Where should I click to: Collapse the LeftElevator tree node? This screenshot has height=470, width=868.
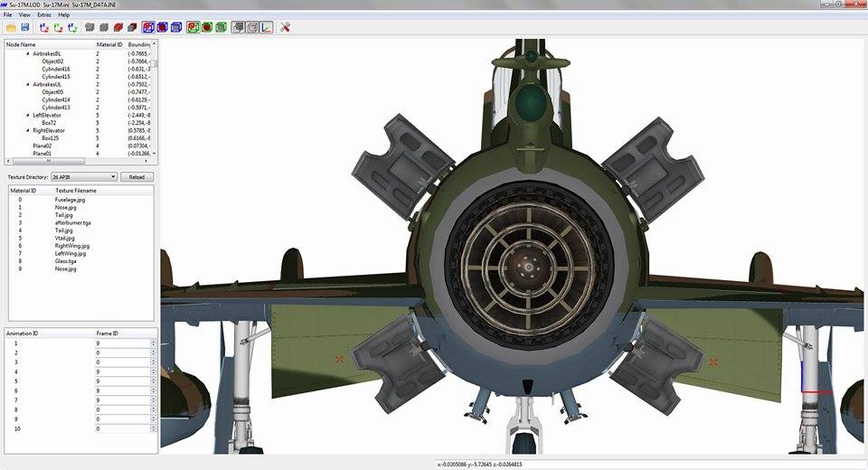[28, 115]
